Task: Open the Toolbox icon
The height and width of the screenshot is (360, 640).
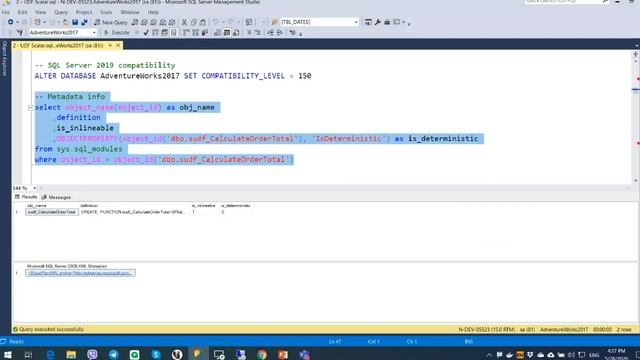Action: click(387, 22)
